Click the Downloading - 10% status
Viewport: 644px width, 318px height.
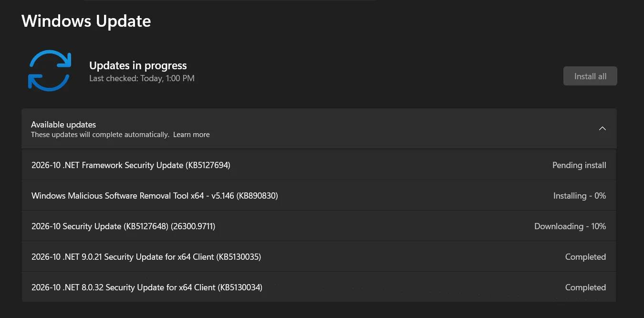click(570, 226)
